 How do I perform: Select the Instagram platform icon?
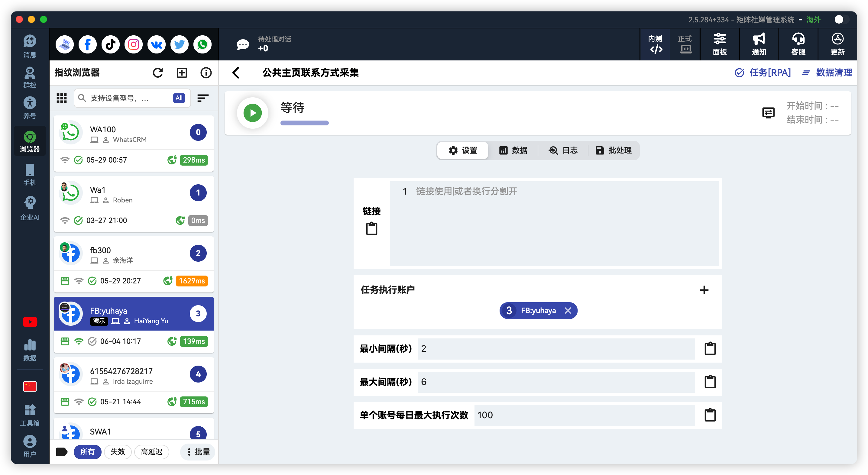point(134,44)
